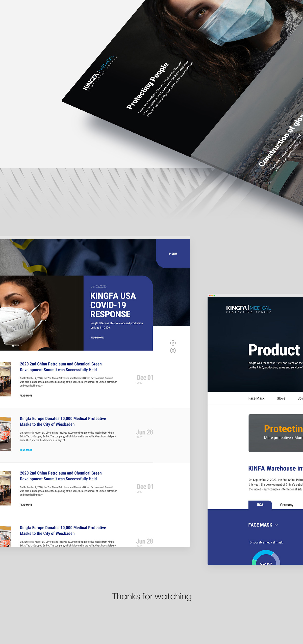Switch to the Germany tab
The height and width of the screenshot is (644, 303).
(x=287, y=505)
